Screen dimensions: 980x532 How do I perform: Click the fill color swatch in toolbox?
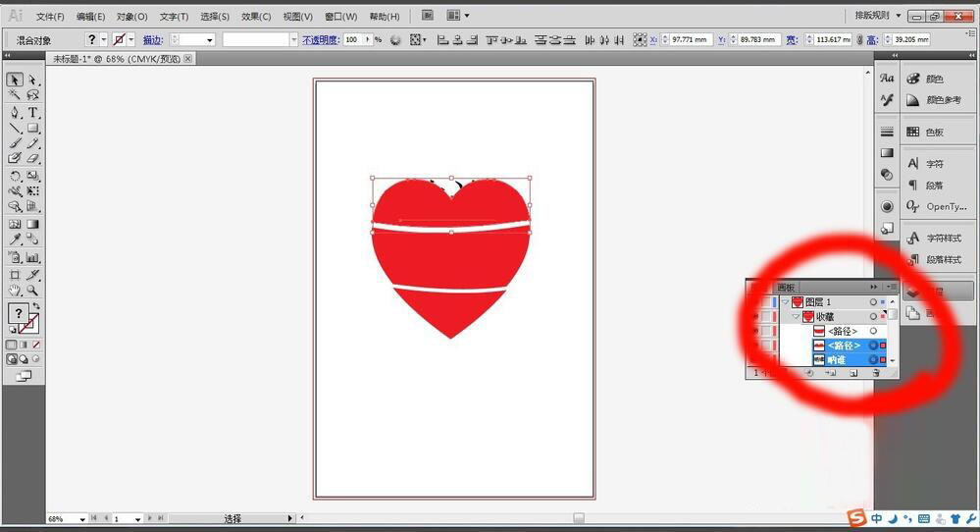tap(18, 312)
